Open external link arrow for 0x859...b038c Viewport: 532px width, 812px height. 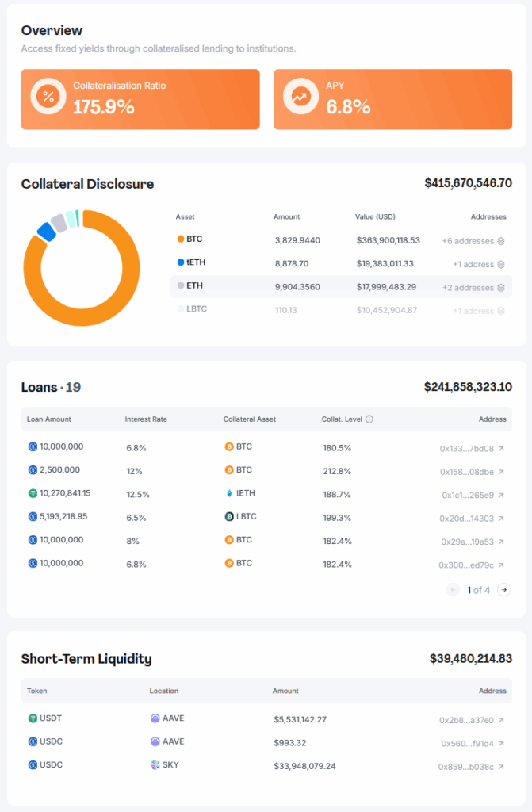(x=501, y=767)
